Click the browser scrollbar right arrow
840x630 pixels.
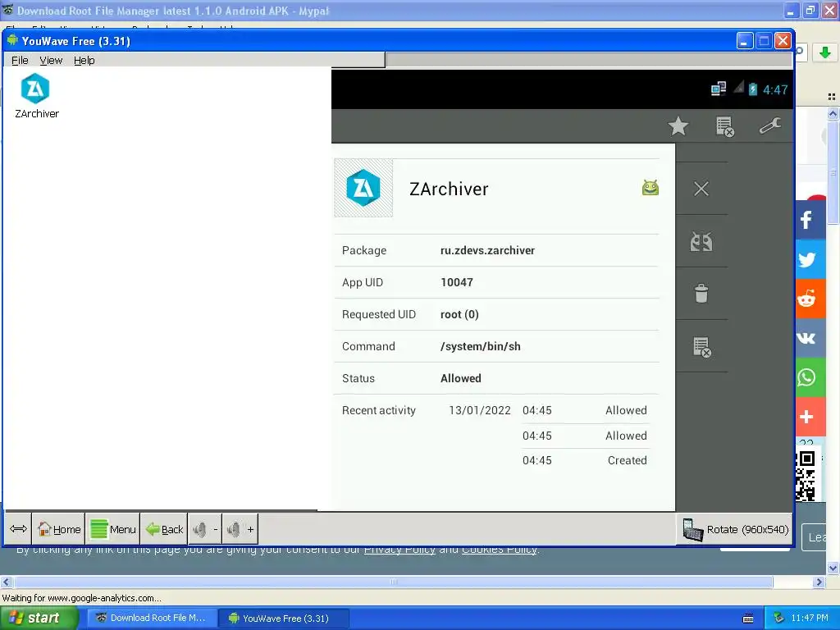[x=819, y=582]
